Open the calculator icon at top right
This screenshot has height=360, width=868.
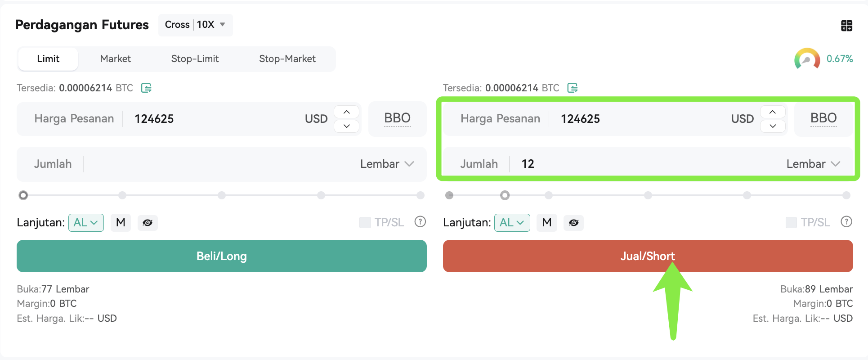coord(846,26)
